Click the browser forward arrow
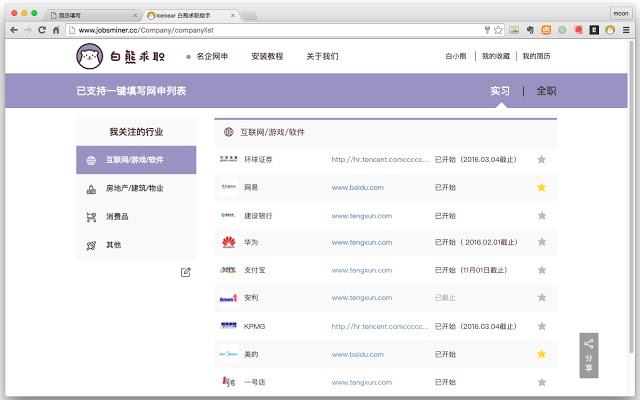 coord(28,30)
